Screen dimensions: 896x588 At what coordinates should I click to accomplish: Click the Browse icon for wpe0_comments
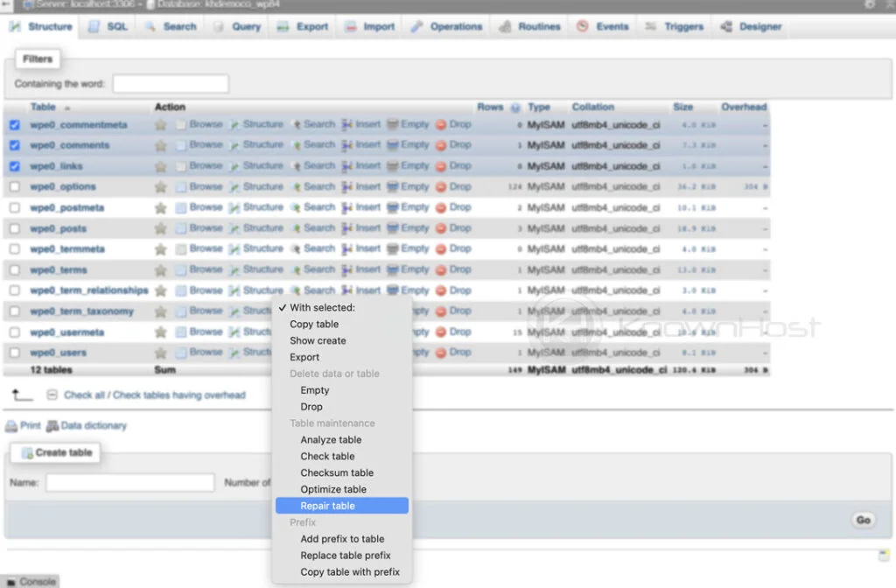181,145
